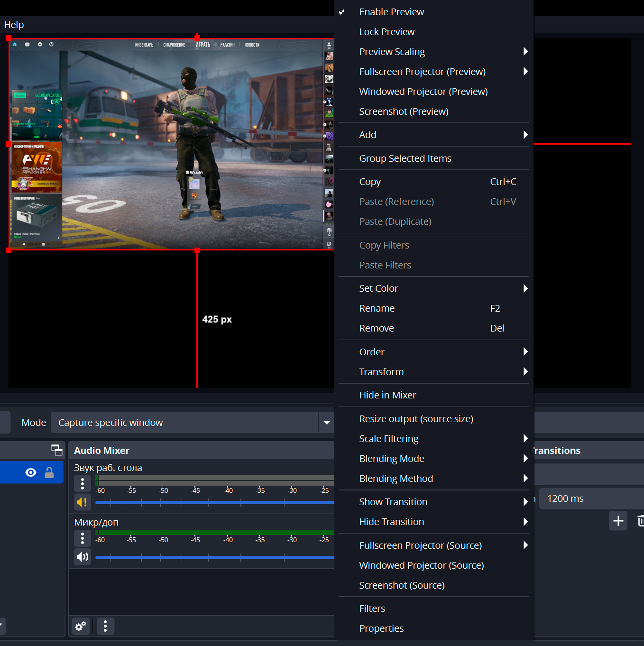This screenshot has height=646, width=644.
Task: Open advanced audio properties gear icon
Action: (x=81, y=626)
